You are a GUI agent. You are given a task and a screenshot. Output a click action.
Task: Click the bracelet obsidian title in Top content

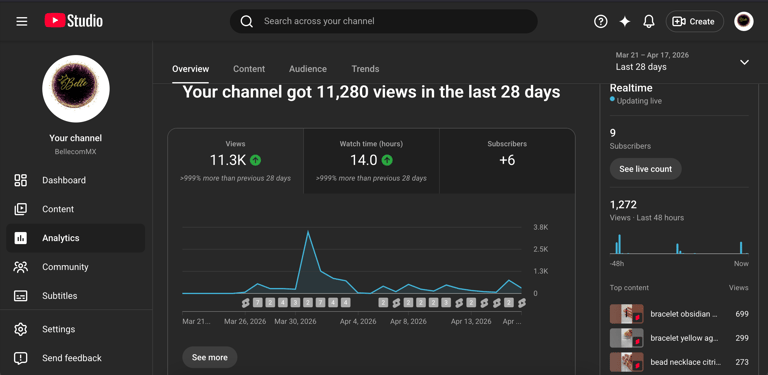[684, 314]
